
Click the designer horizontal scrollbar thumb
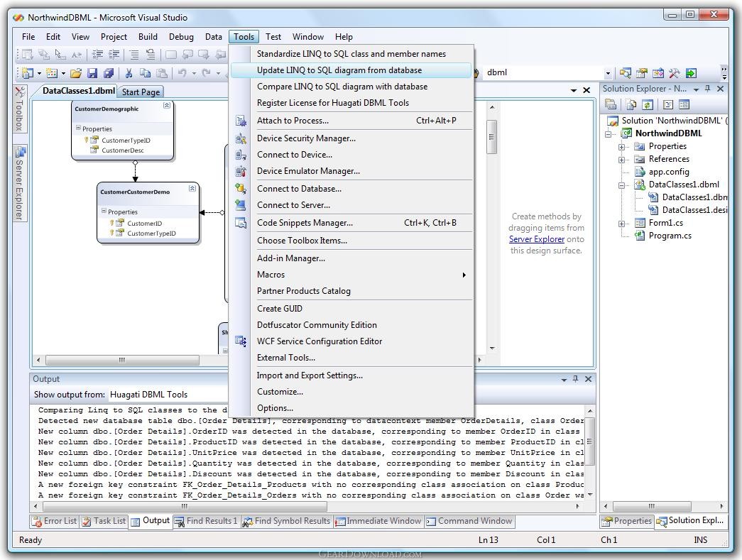(x=122, y=360)
